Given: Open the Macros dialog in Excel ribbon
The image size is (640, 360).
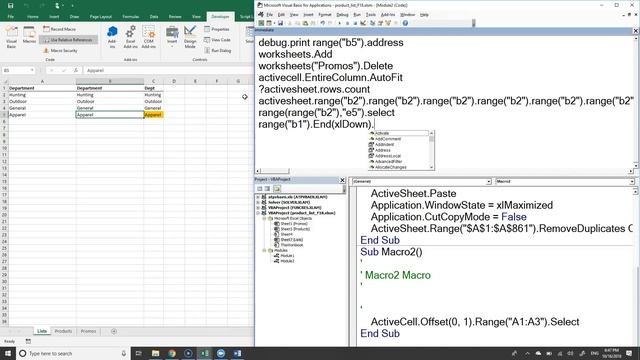Looking at the screenshot, I should point(29,36).
